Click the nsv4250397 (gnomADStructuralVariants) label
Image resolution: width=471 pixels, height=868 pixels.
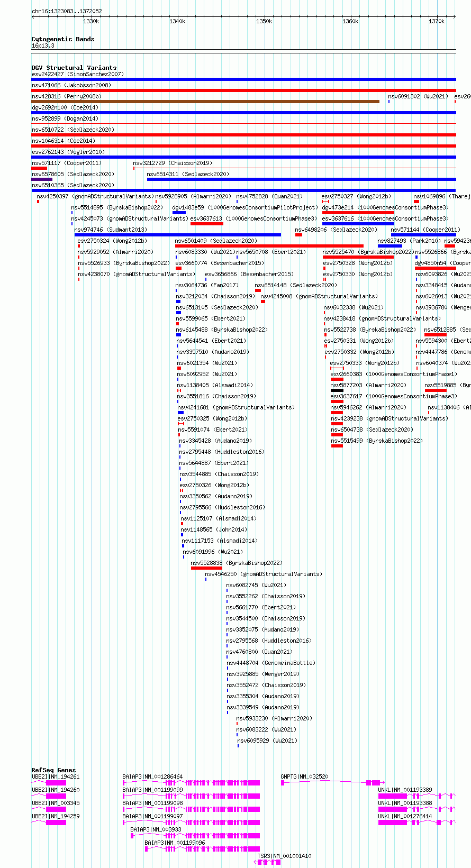tap(95, 196)
